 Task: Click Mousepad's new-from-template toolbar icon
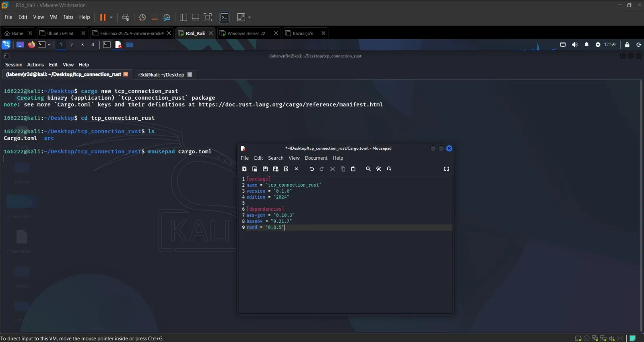pyautogui.click(x=255, y=169)
